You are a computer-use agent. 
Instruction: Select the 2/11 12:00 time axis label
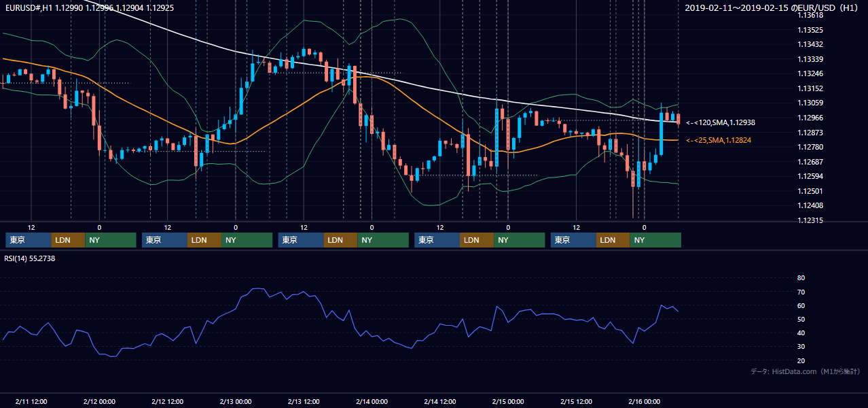click(31, 402)
